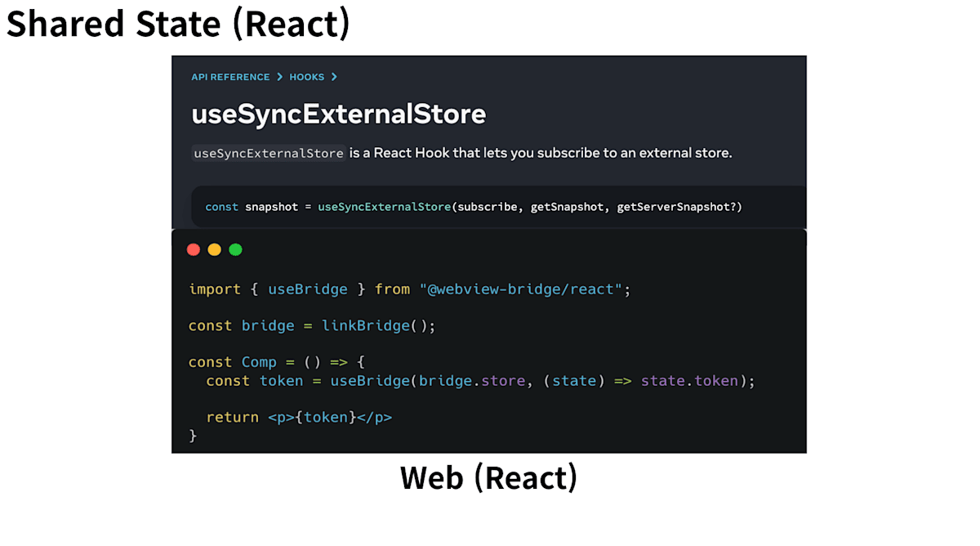Click the green maximize dot of code window
The height and width of the screenshot is (546, 980).
pos(235,250)
